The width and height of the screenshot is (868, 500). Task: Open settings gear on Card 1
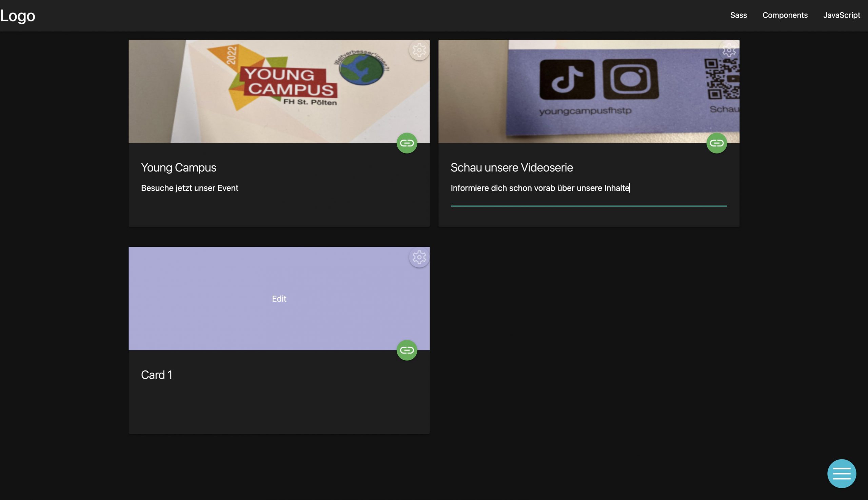coord(419,257)
